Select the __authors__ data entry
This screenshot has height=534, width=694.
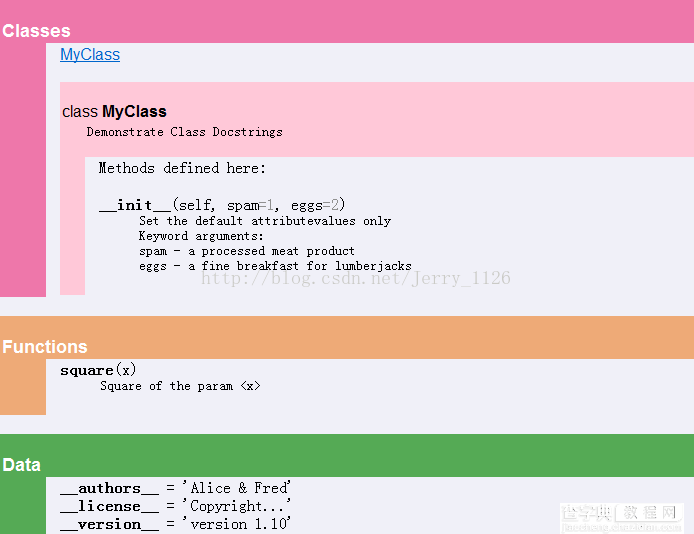[175, 488]
